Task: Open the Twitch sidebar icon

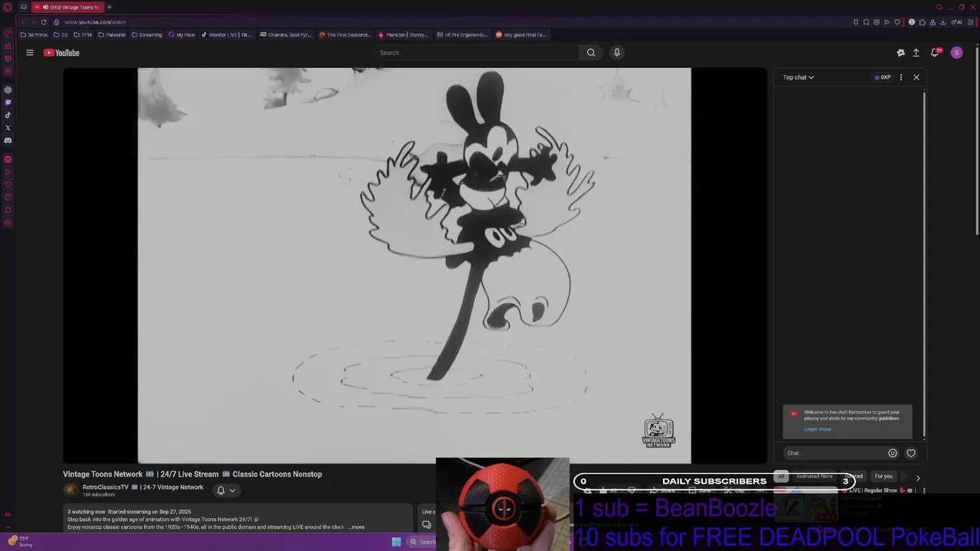Action: [x=8, y=103]
